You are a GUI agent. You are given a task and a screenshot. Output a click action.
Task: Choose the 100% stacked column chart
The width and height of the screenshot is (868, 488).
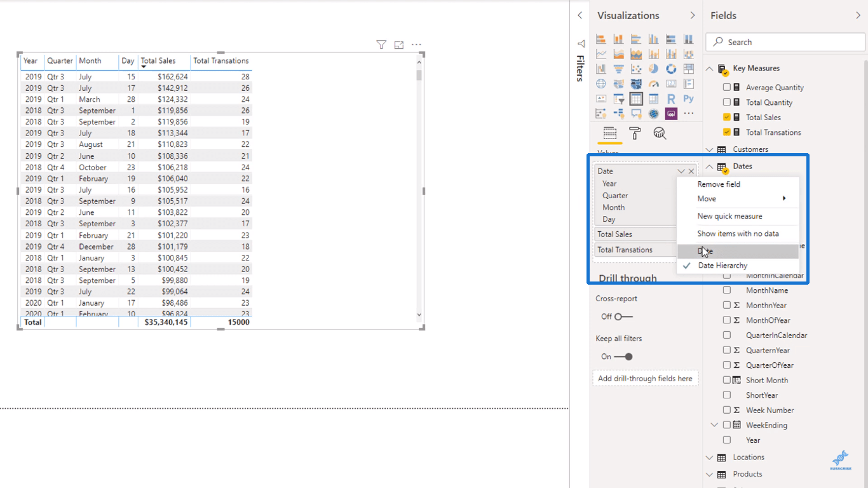tap(688, 39)
